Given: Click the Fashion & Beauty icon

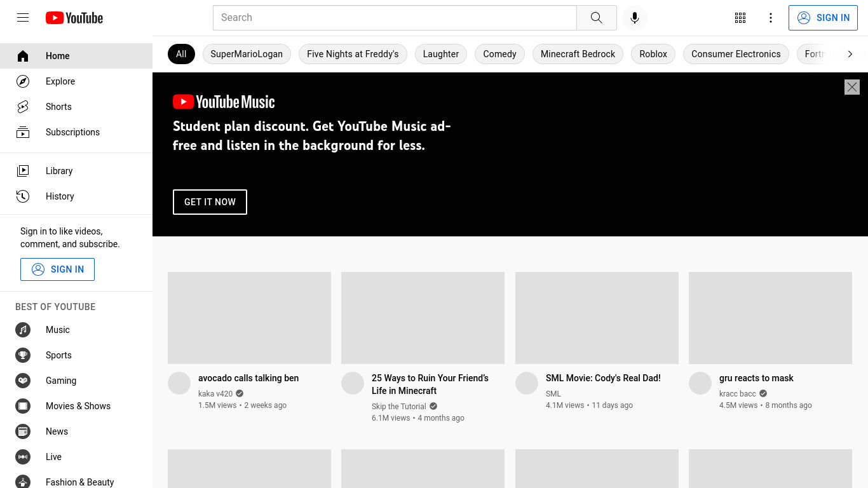Looking at the screenshot, I should (x=23, y=482).
